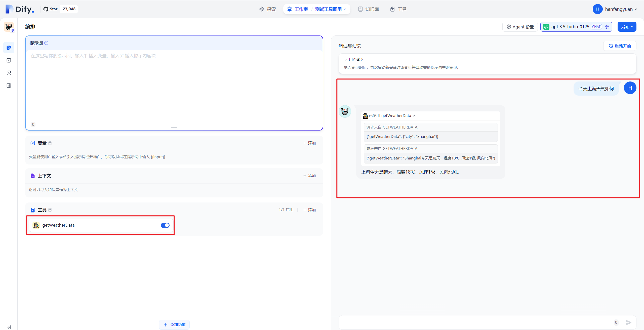644x330 pixels.
Task: Add a tool with 工具 添加 button
Action: coord(309,210)
